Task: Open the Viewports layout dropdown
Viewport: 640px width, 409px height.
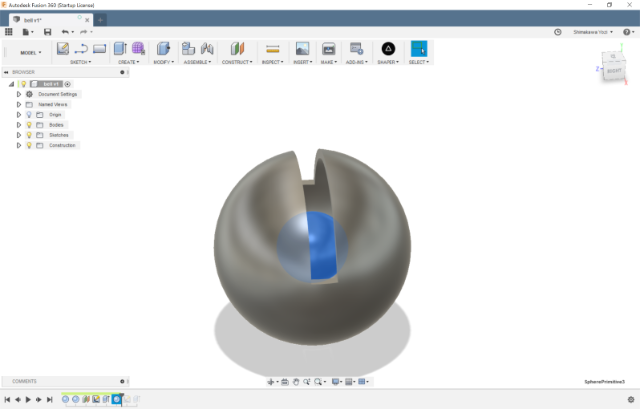Action: point(363,382)
